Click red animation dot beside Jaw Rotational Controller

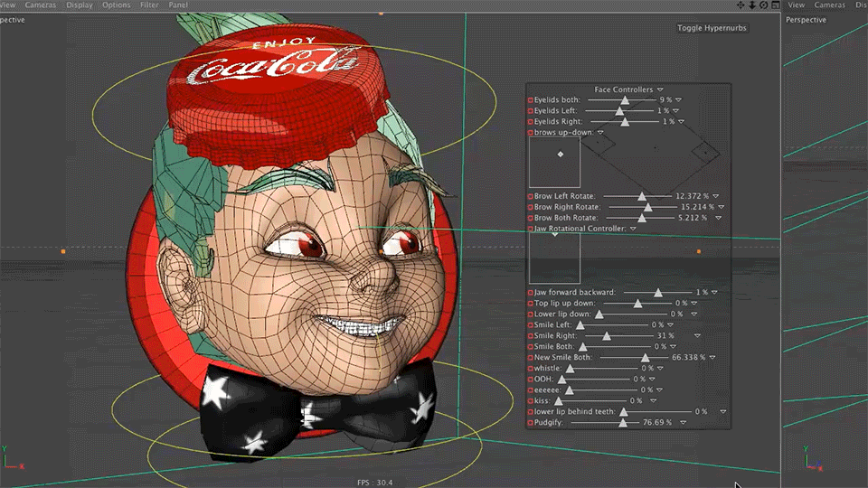tap(531, 229)
